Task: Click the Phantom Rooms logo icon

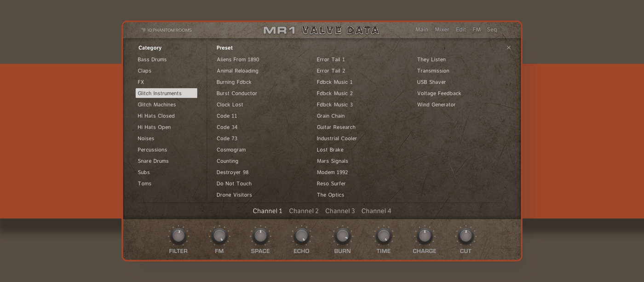Action: pos(144,30)
